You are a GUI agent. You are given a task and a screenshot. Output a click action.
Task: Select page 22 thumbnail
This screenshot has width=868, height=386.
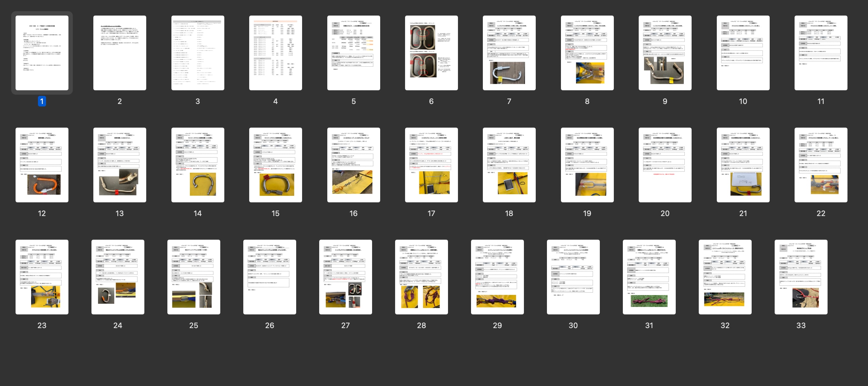tap(820, 164)
